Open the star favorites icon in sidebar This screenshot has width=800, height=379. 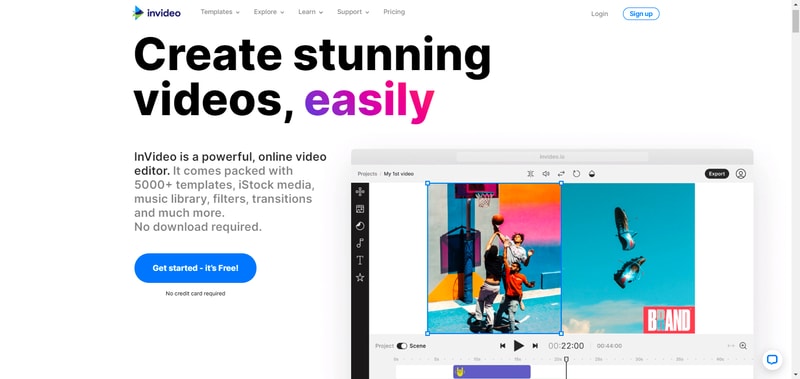point(360,277)
